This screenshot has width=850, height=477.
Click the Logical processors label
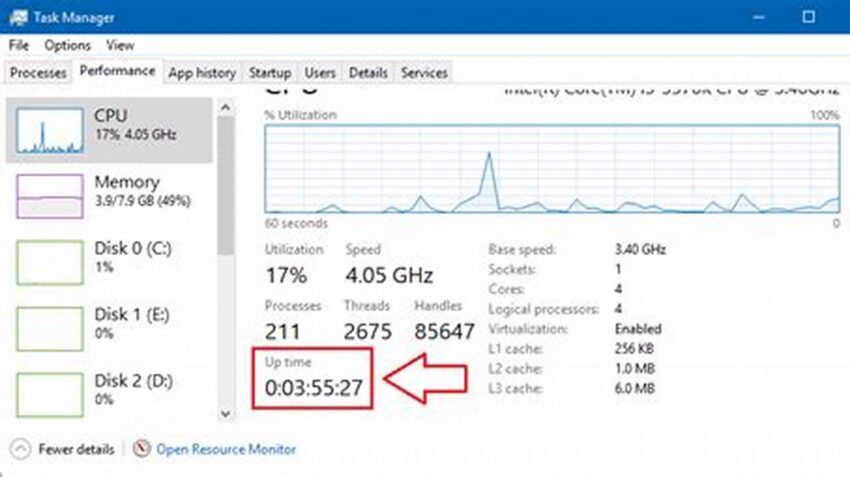point(543,310)
